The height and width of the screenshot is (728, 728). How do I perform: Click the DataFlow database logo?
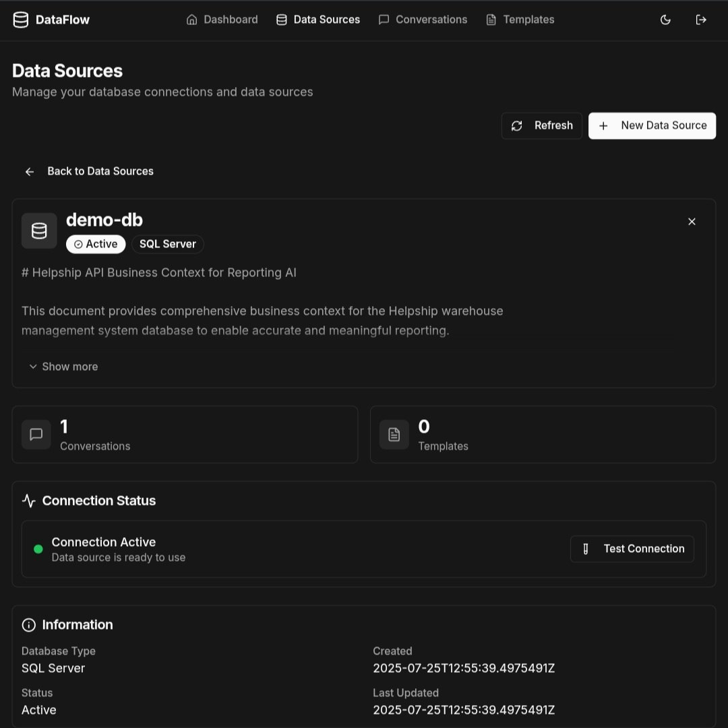coord(20,20)
